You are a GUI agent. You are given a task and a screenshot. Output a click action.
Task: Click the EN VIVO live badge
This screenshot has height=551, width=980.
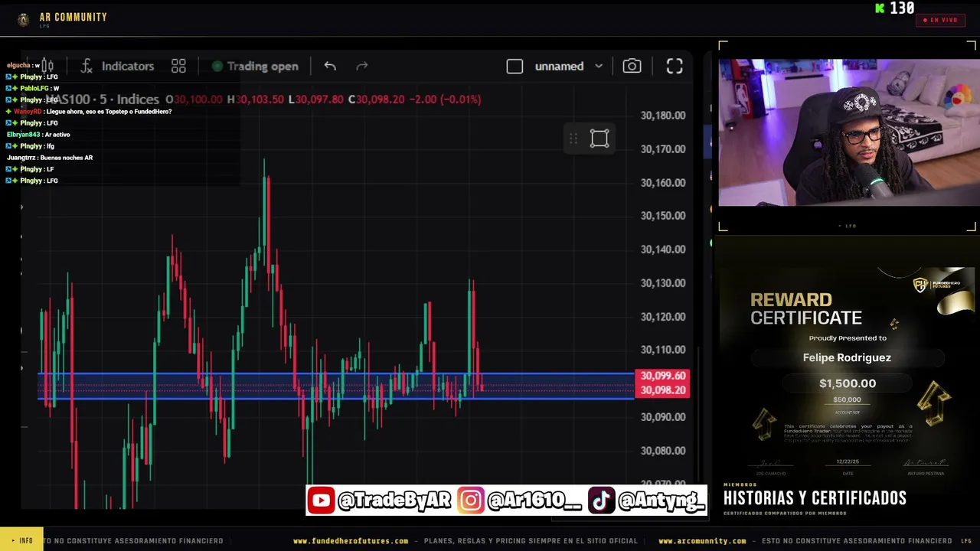[x=940, y=20]
